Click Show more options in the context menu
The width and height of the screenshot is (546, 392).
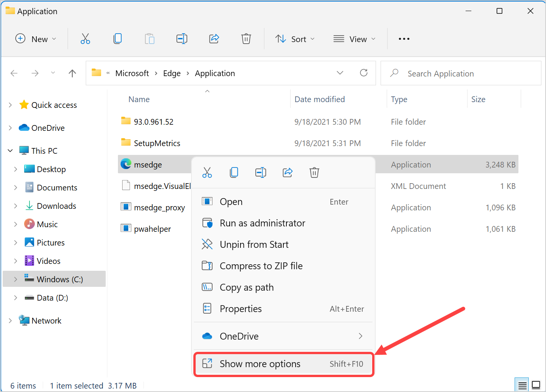coord(260,364)
